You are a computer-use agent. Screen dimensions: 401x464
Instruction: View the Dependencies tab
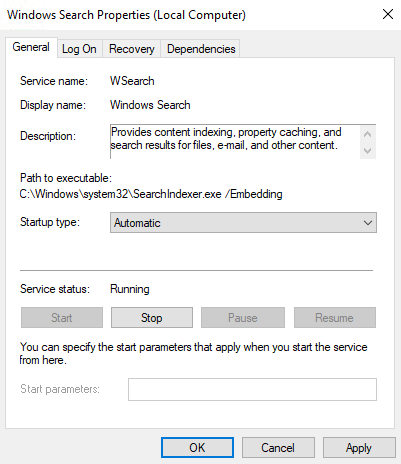201,49
